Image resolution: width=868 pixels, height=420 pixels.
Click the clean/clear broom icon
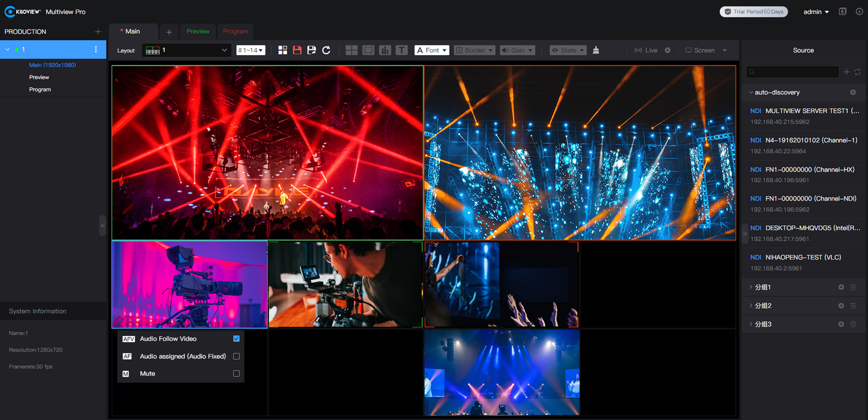595,50
